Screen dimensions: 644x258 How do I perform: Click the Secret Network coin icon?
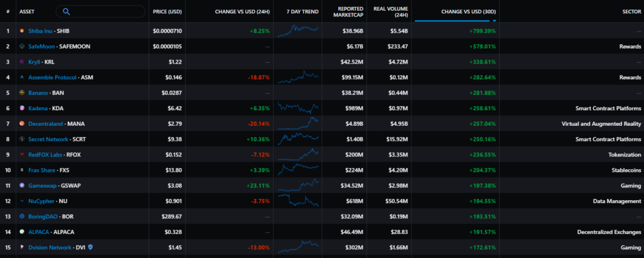tap(22, 139)
